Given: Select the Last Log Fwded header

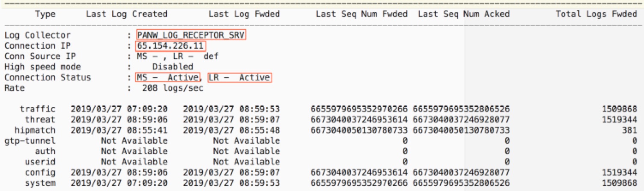Looking at the screenshot, I should (244, 14).
